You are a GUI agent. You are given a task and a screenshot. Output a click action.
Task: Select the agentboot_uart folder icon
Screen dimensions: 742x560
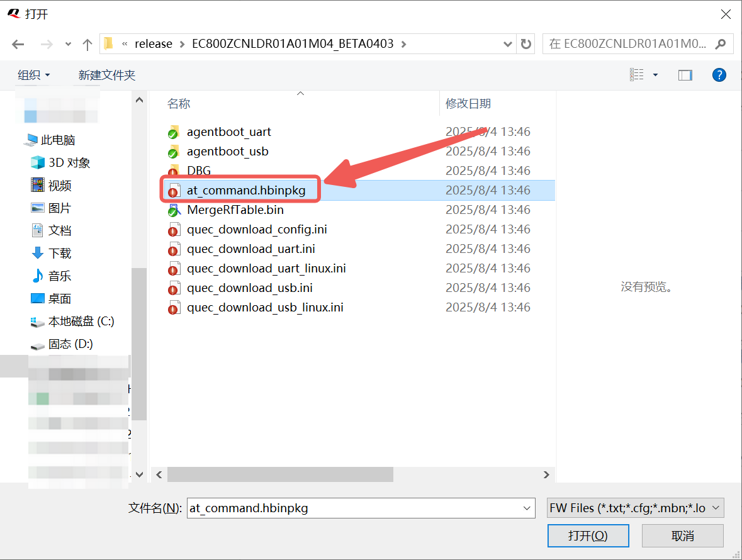point(174,132)
